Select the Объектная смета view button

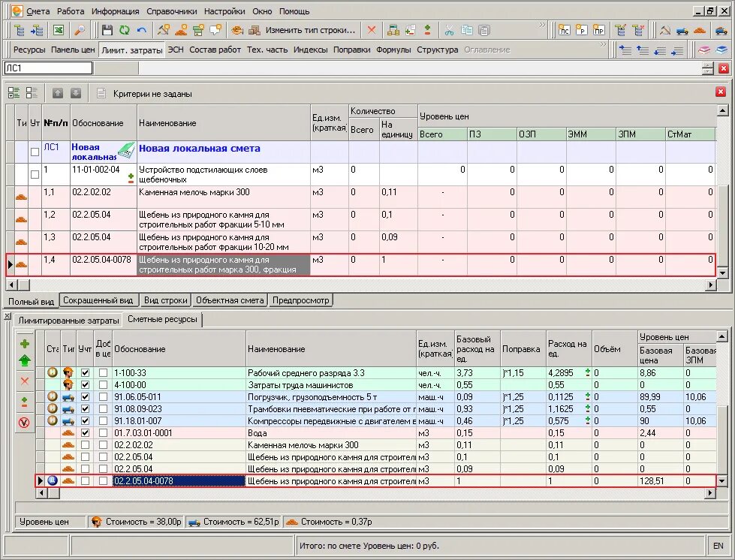(x=230, y=300)
